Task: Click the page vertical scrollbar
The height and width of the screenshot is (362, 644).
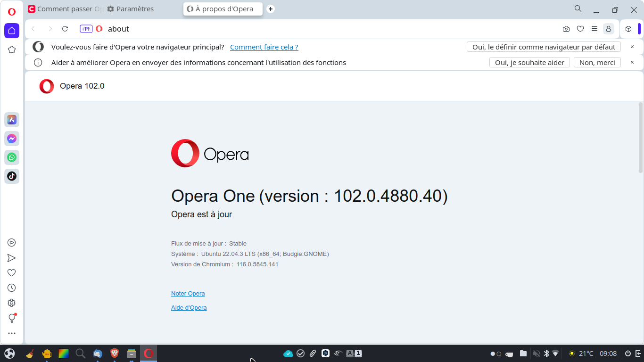Action: [640, 138]
